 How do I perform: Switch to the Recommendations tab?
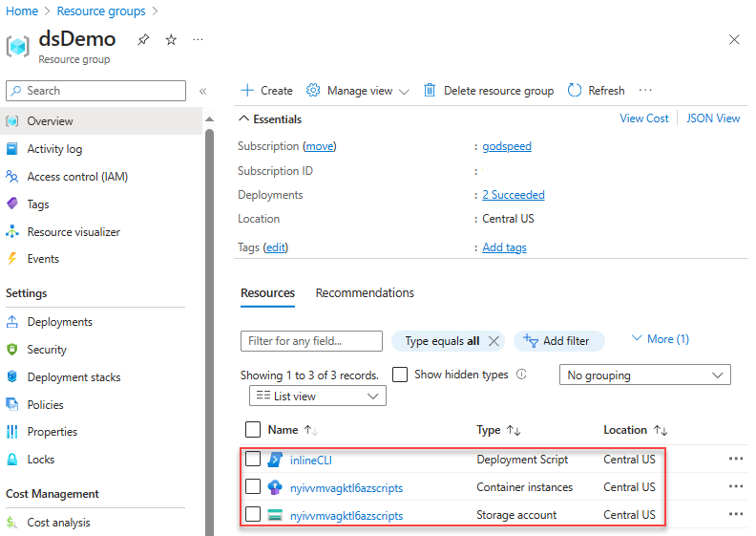[365, 293]
